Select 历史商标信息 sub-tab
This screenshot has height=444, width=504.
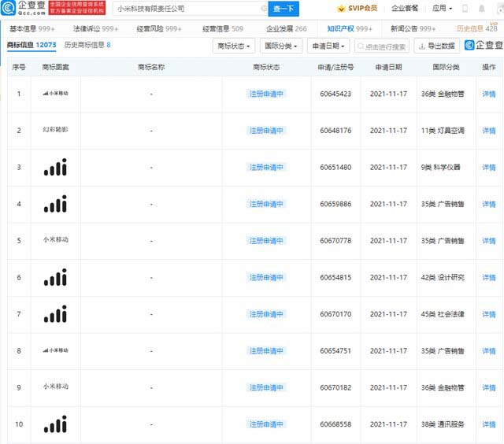pyautogui.click(x=87, y=45)
